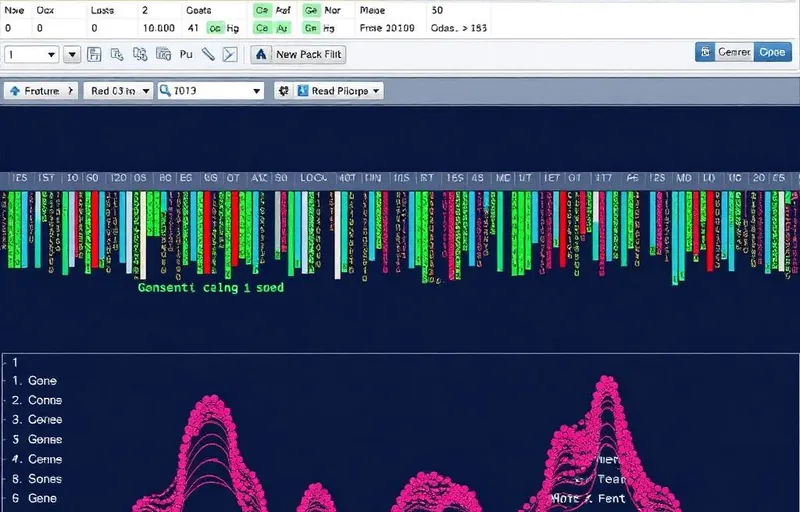Click the Nor label in the header

pos(333,10)
